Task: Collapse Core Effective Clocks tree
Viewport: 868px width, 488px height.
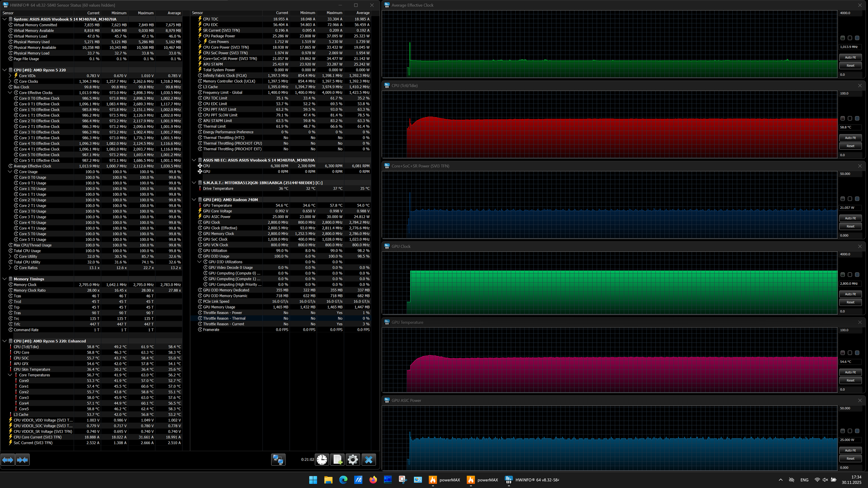Action: pos(10,93)
